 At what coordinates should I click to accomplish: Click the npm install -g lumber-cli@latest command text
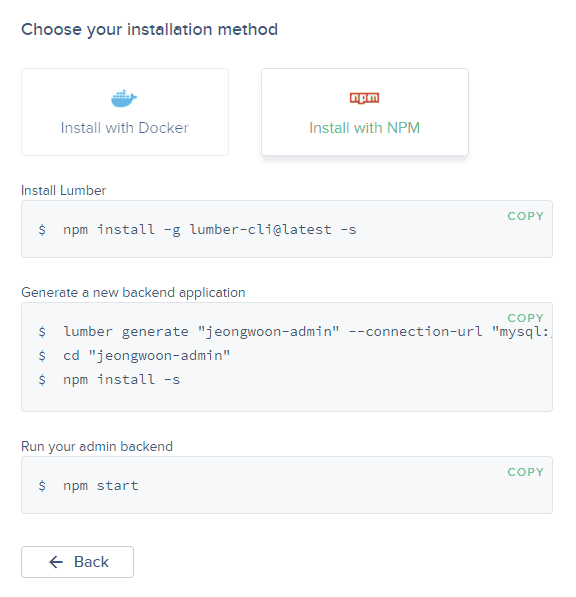[x=210, y=230]
